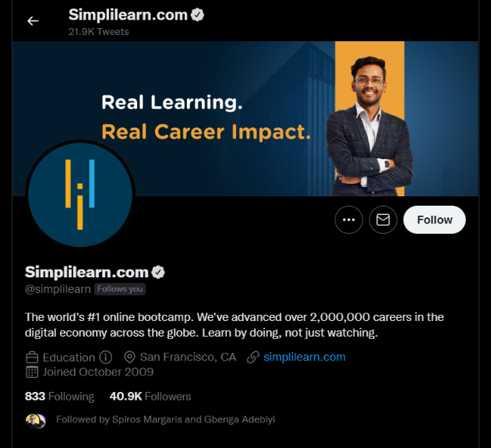491x448 pixels.
Task: View the 833 Following list
Action: [59, 397]
